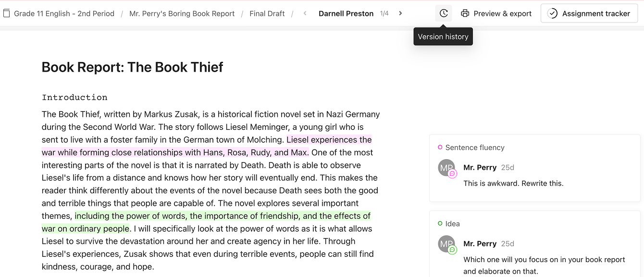This screenshot has width=644, height=277.
Task: Click the notebook icon beside Grade 11 English
Action: [x=6, y=13]
